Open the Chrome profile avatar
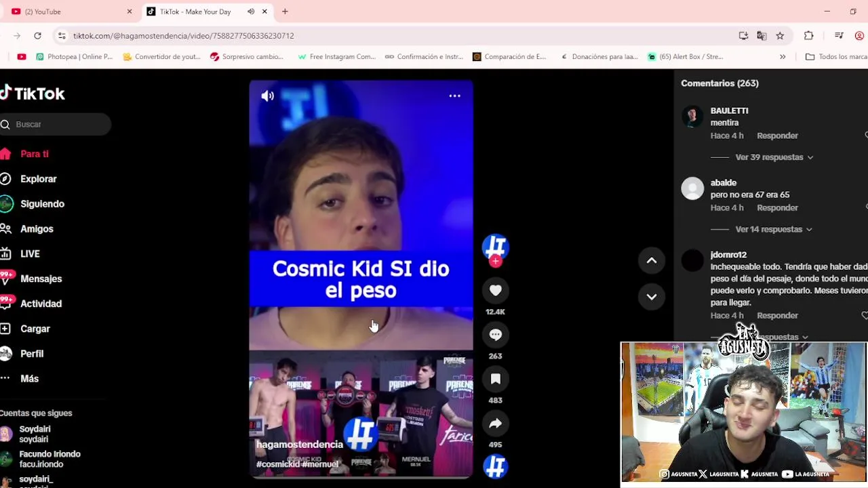This screenshot has width=868, height=488. click(860, 36)
